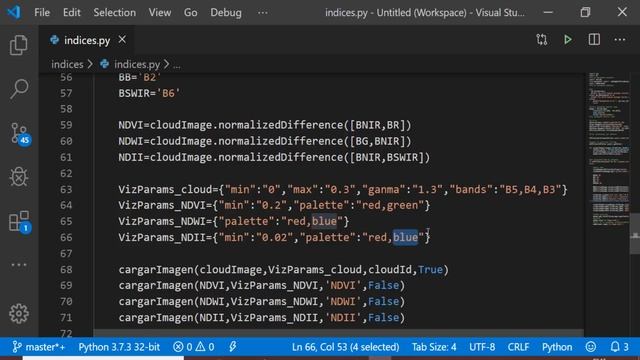Change CRLF end of line sequence
Screen dimensions: 640x360
(518, 347)
